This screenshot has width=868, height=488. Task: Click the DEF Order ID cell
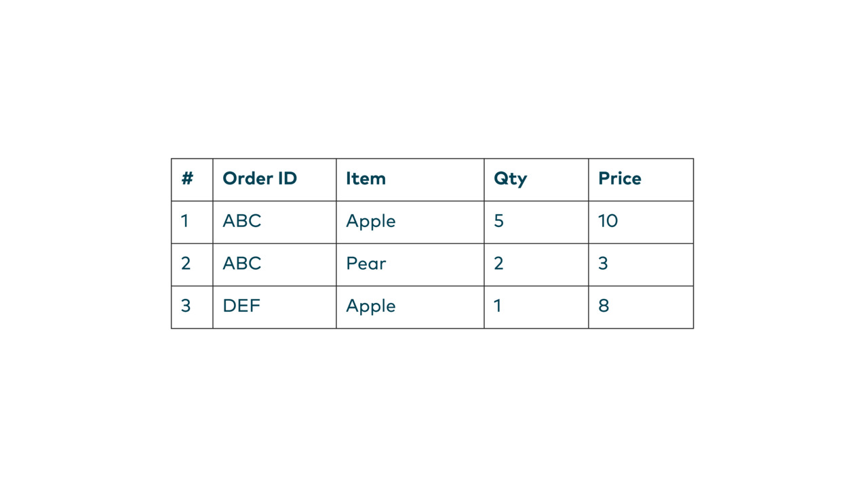[274, 307]
